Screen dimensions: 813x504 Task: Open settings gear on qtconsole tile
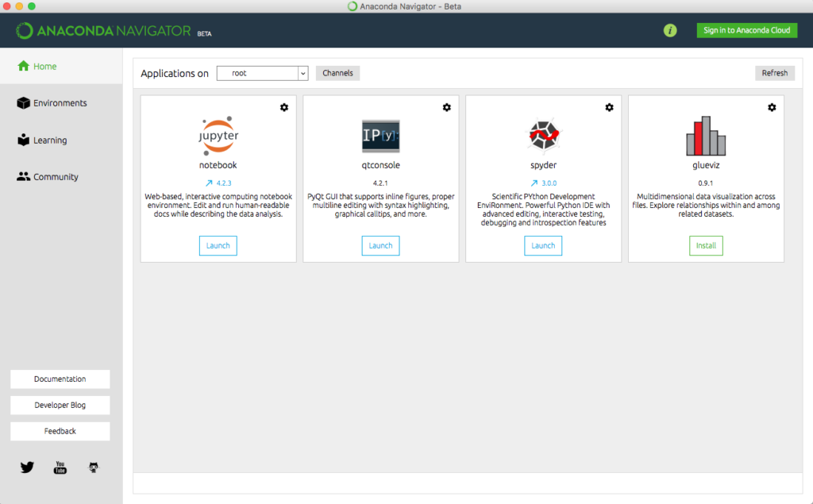pyautogui.click(x=447, y=107)
